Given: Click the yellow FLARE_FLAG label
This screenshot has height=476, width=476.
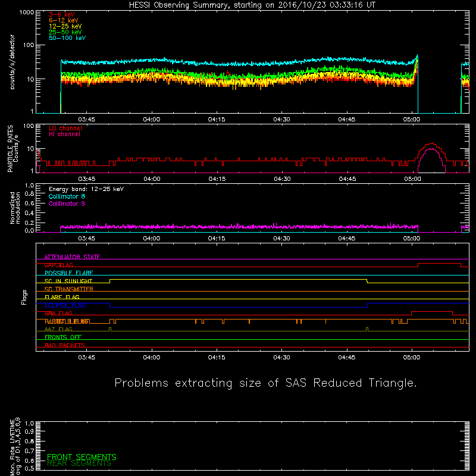Looking at the screenshot, I should click(62, 297).
